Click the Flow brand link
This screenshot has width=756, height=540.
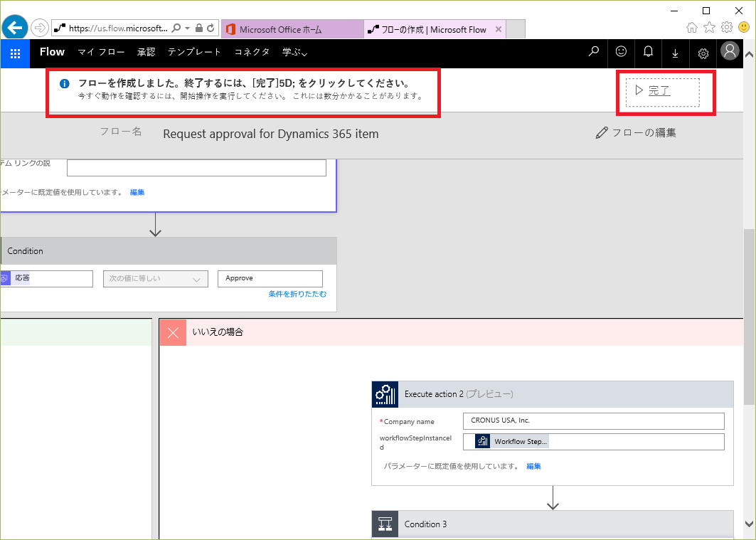point(52,52)
